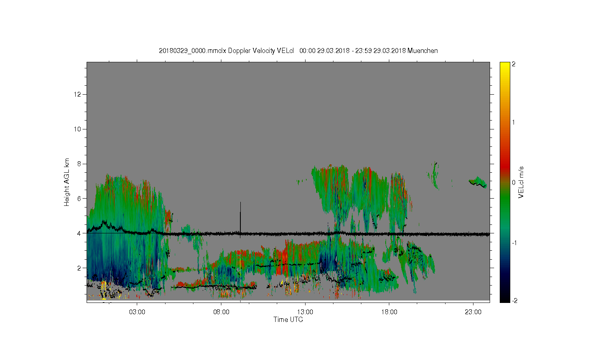Click the 'Time UTC' axis label
The image size is (607, 364).
288,320
